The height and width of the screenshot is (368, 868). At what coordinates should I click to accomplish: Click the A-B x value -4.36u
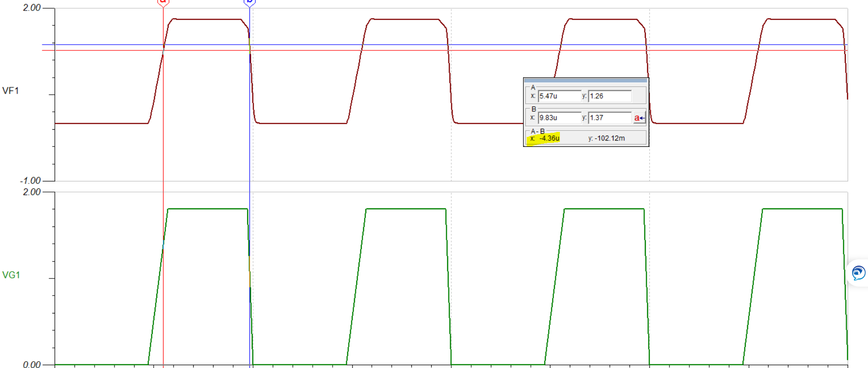[x=549, y=138]
